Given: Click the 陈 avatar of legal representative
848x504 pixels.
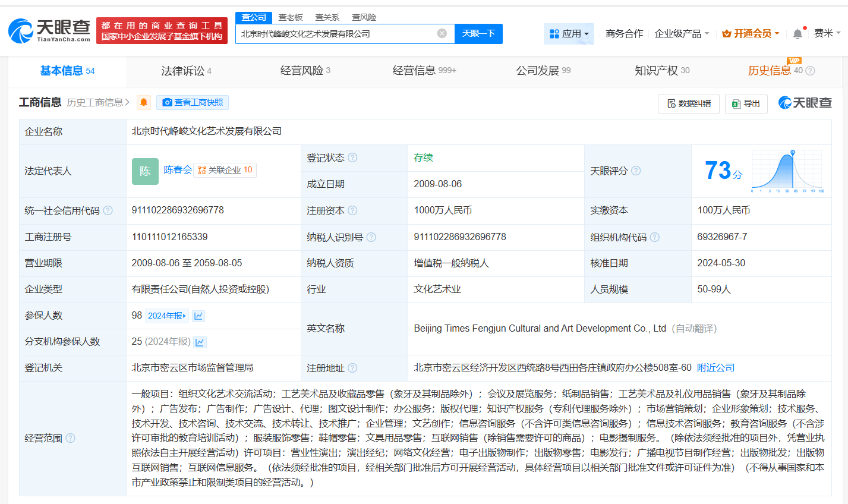Looking at the screenshot, I should [x=145, y=171].
